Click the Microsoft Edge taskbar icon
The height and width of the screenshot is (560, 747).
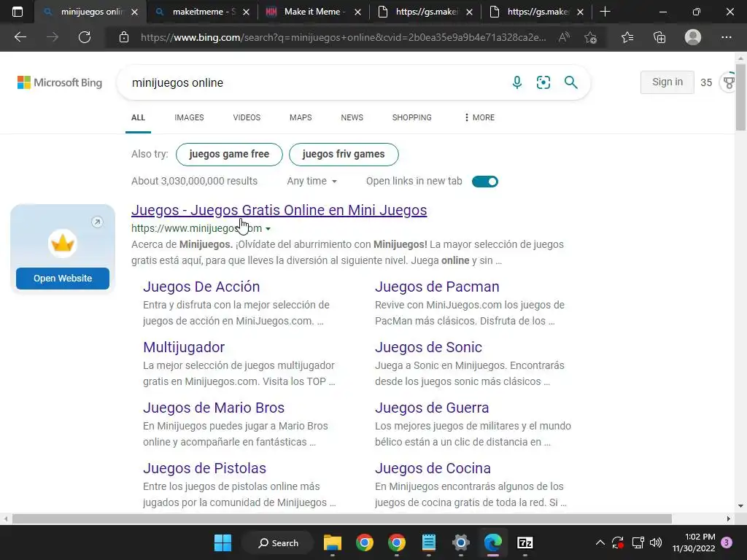coord(493,542)
